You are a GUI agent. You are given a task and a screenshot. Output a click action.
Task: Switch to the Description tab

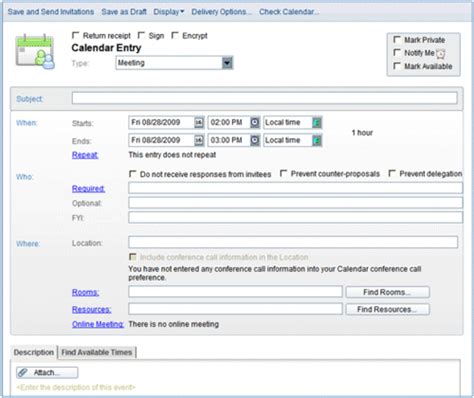(x=34, y=352)
